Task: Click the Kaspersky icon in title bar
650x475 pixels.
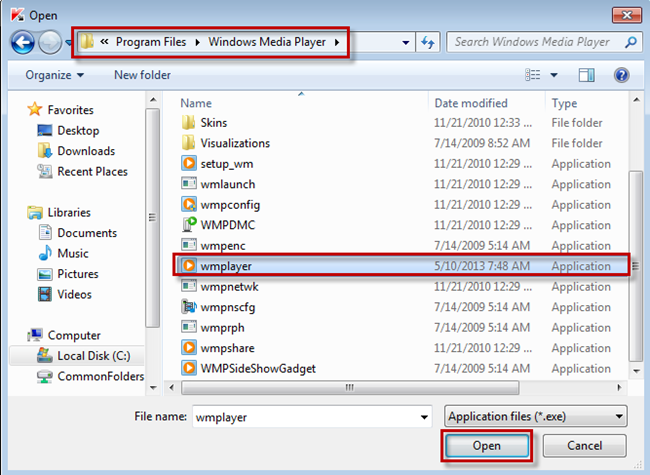Action: [x=17, y=15]
